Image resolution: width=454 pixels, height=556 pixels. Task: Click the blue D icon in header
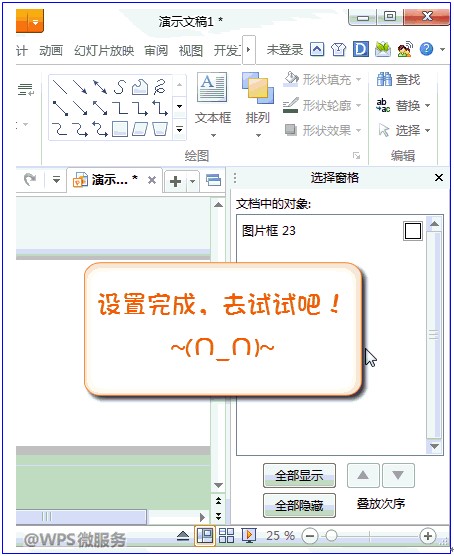click(x=360, y=49)
